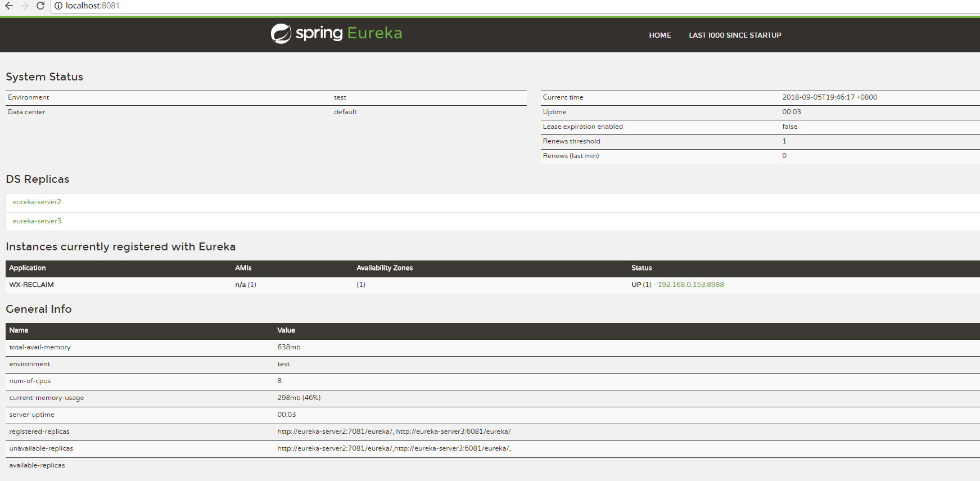Open LAST 1000 SINCE STARTUP page
Viewport: 980px width, 481px height.
[x=735, y=35]
